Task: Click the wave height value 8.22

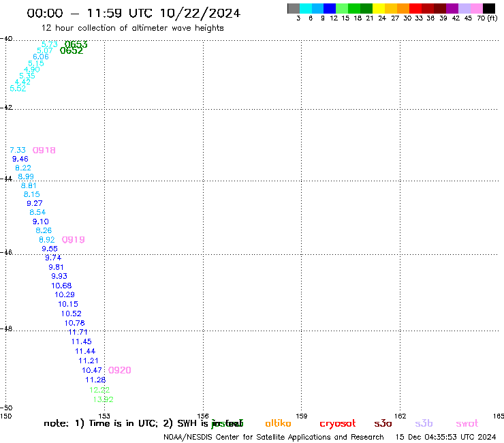Action: [x=23, y=168]
